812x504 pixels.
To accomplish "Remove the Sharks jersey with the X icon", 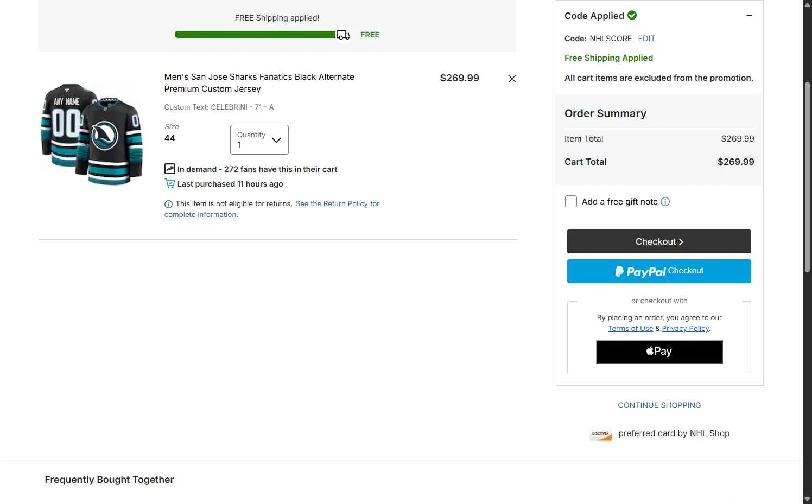I will pos(512,79).
